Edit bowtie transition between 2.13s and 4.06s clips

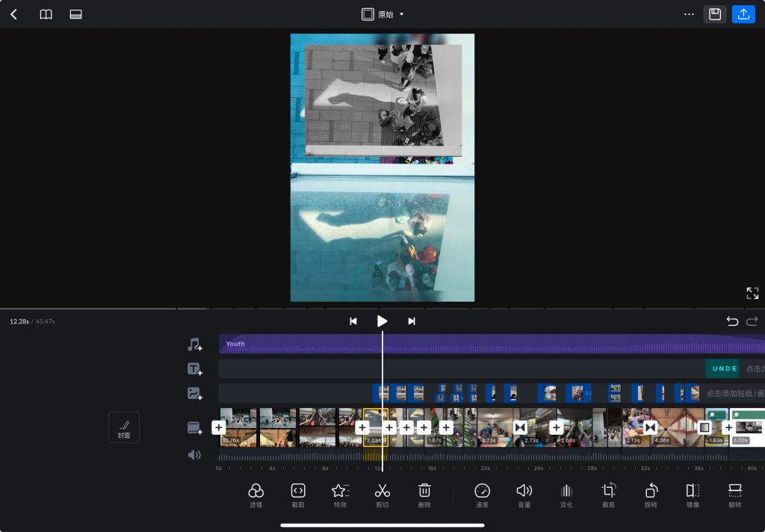pos(650,427)
